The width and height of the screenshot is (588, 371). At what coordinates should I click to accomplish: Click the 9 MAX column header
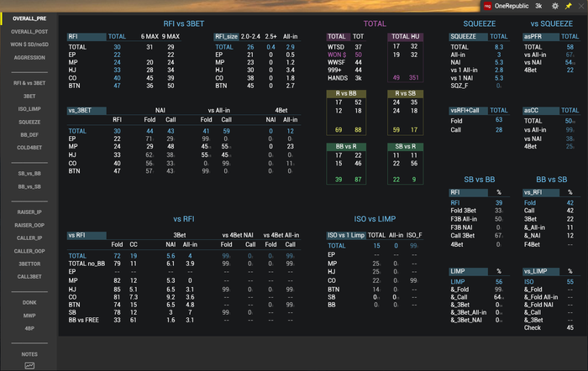171,37
